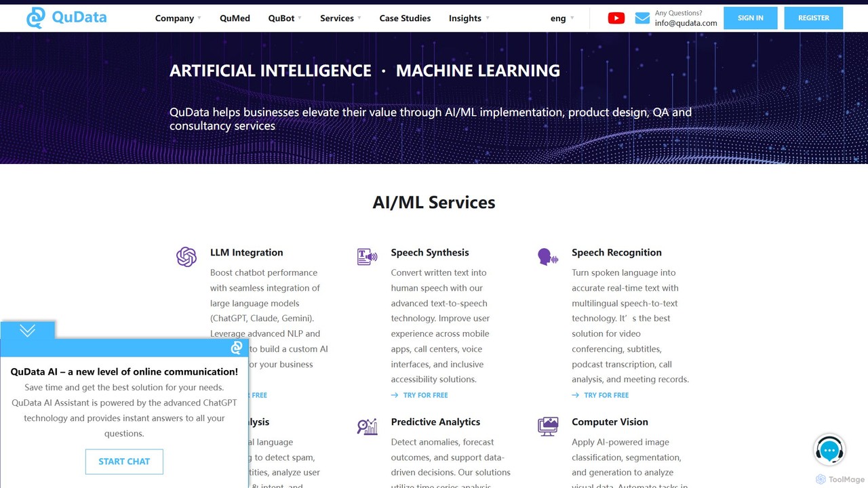This screenshot has height=488, width=868.
Task: Click the AI/ML Services section title
Action: 434,202
